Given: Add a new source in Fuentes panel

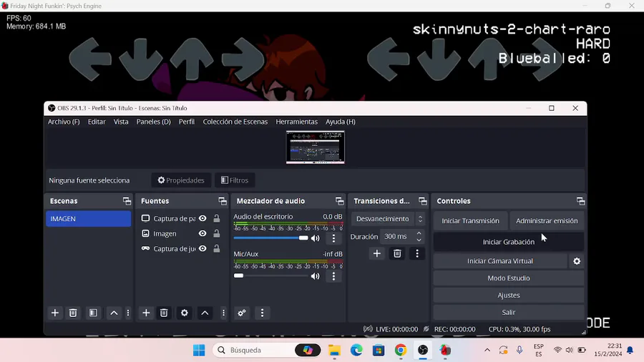Looking at the screenshot, I should pos(146,313).
